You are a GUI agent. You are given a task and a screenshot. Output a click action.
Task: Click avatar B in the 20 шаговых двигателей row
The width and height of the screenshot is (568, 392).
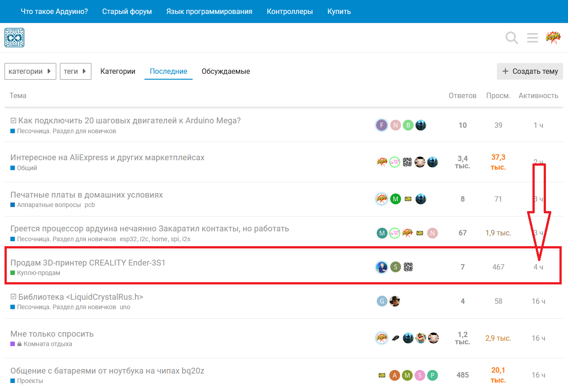point(408,125)
